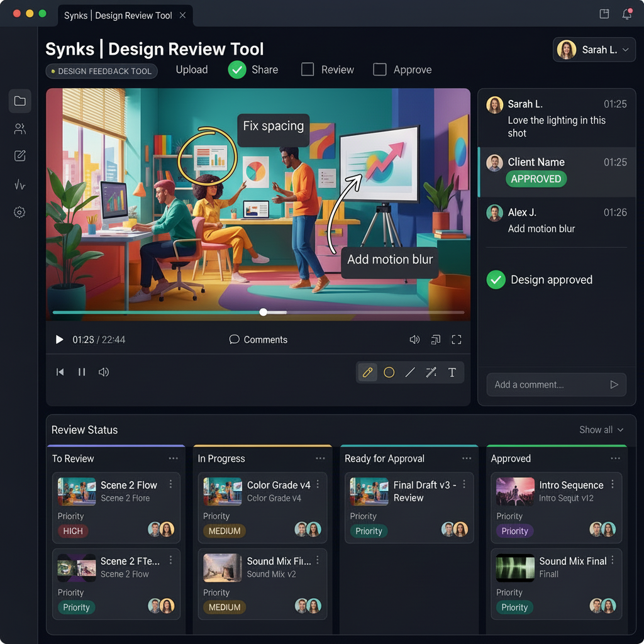644x644 pixels.
Task: Click the picture-in-picture cast icon
Action: point(435,340)
